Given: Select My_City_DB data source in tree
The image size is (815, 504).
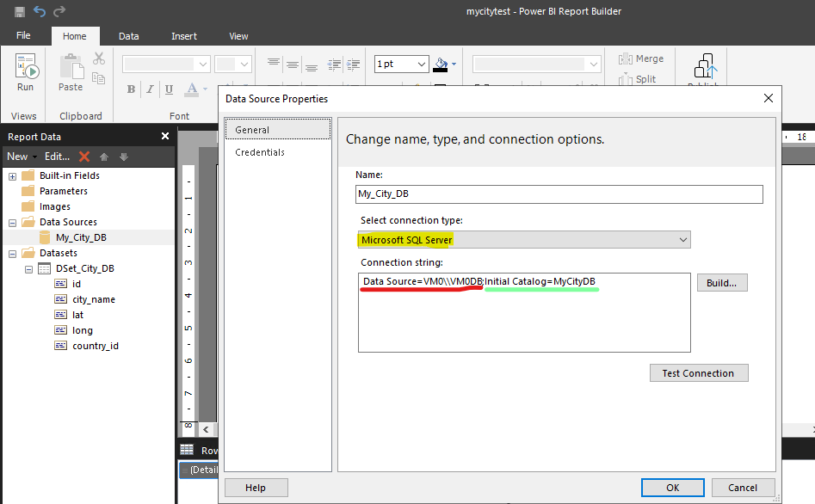Looking at the screenshot, I should pos(81,237).
